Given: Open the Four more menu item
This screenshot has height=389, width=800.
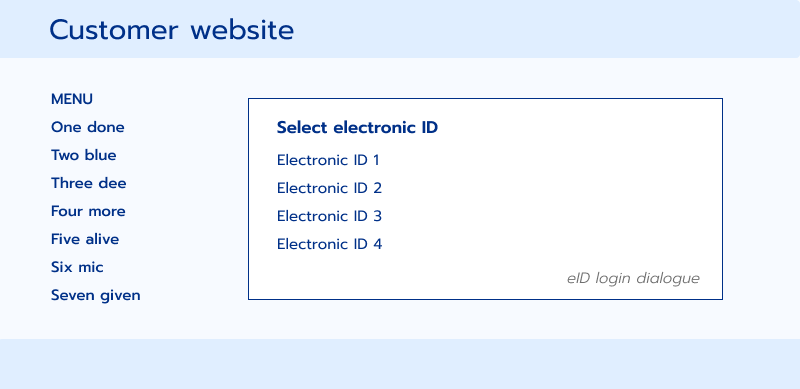Looking at the screenshot, I should (88, 211).
